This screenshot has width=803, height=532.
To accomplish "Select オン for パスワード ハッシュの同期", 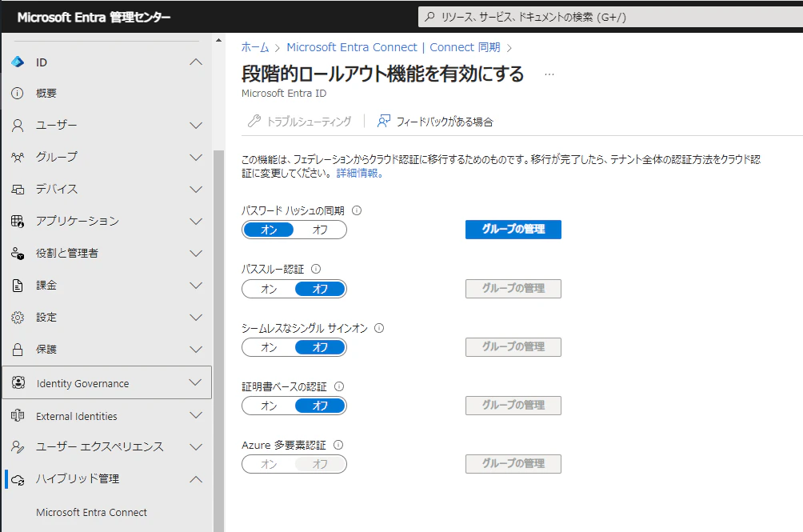I will point(269,230).
